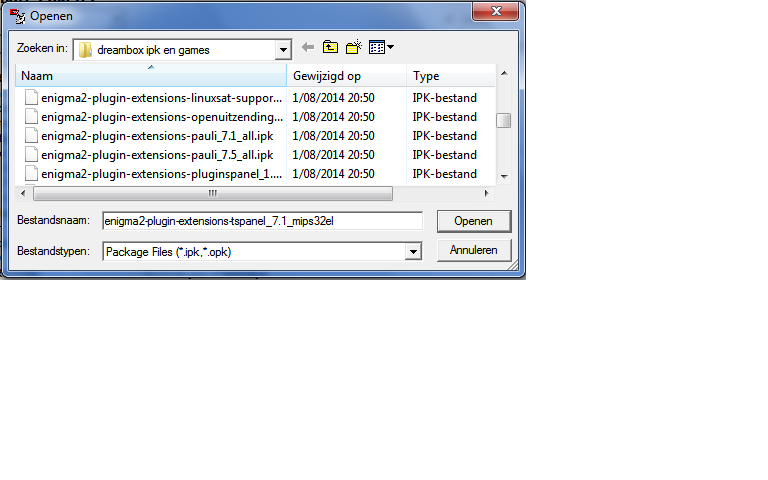Click file icon of openuitzending... entry

pos(31,117)
